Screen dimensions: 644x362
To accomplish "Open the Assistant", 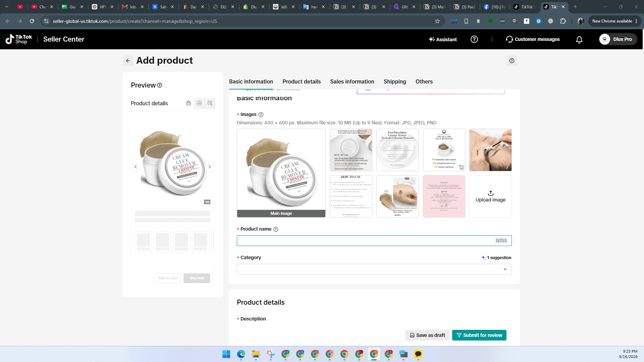I will 442,40.
